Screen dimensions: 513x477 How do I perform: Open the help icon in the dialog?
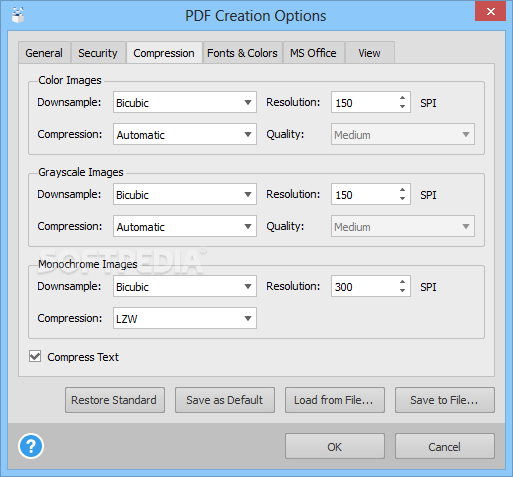pyautogui.click(x=31, y=446)
